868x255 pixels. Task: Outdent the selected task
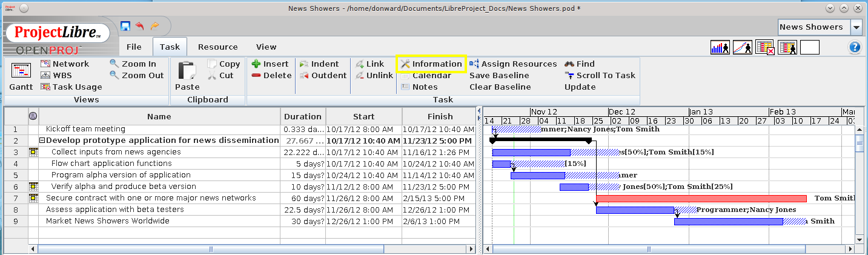[323, 75]
